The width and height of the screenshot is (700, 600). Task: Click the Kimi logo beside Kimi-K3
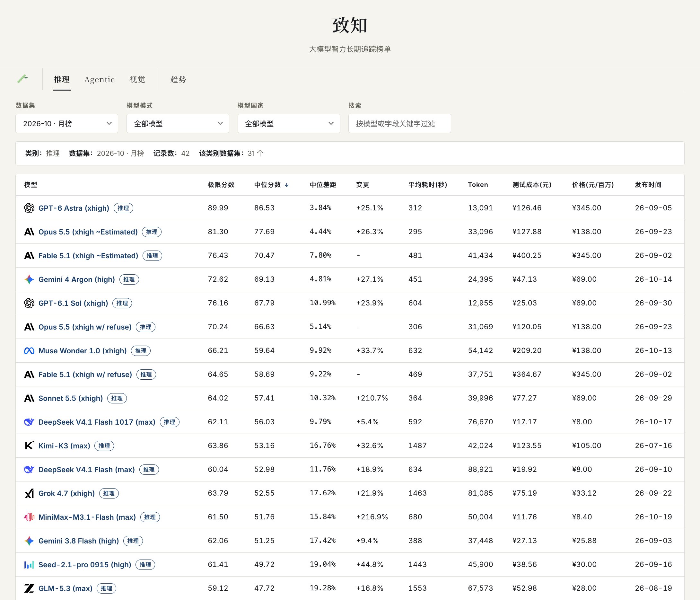30,446
